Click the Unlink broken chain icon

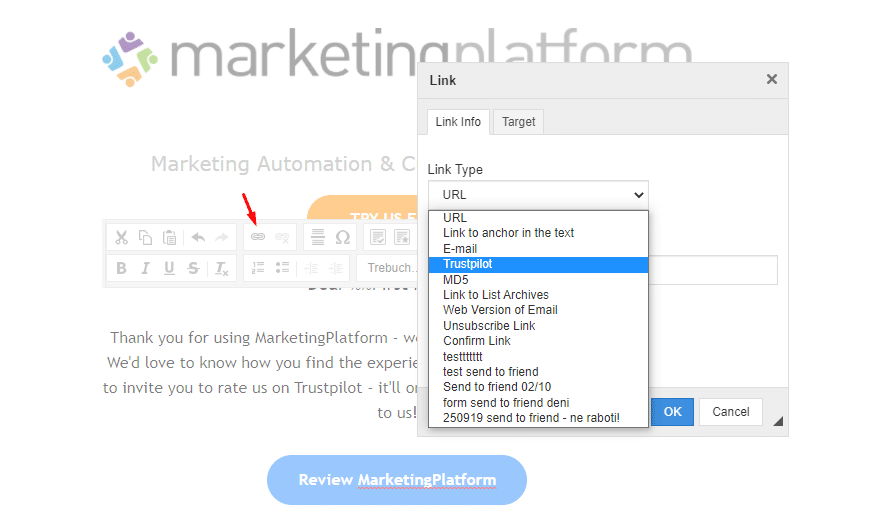[x=282, y=238]
